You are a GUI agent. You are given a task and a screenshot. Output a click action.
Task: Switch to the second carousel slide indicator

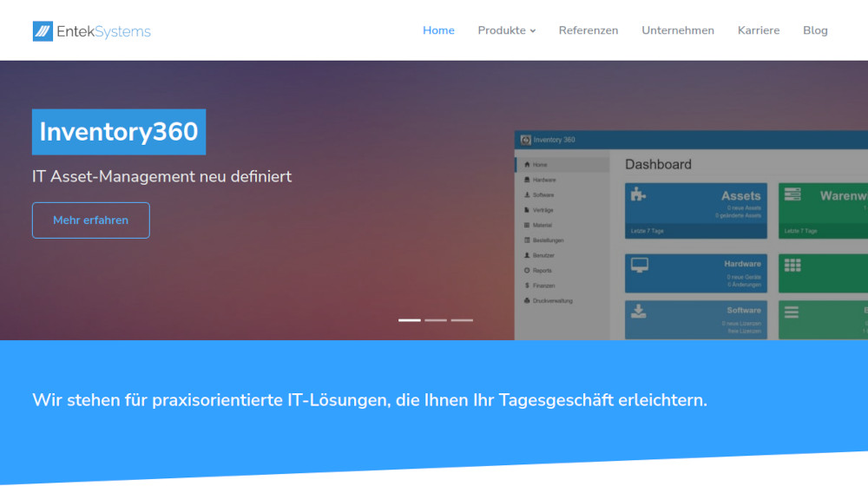[436, 320]
